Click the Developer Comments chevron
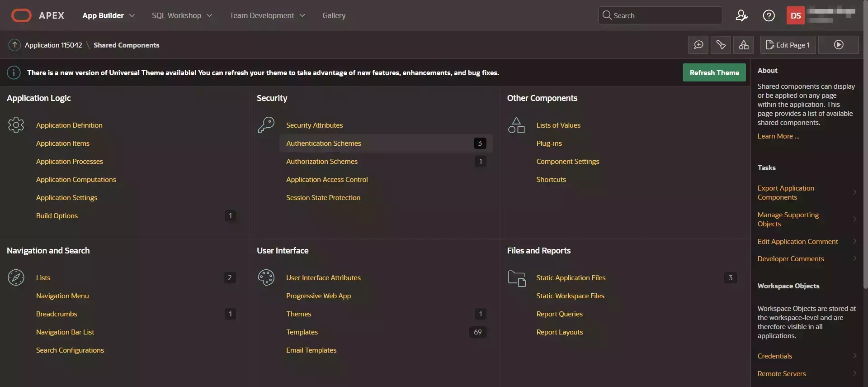The width and height of the screenshot is (868, 387). point(854,258)
